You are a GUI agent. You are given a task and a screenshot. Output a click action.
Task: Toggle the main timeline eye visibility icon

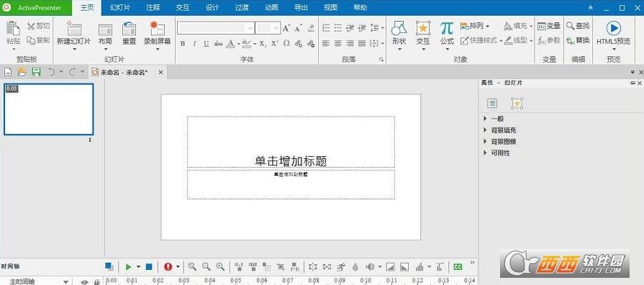click(x=84, y=282)
